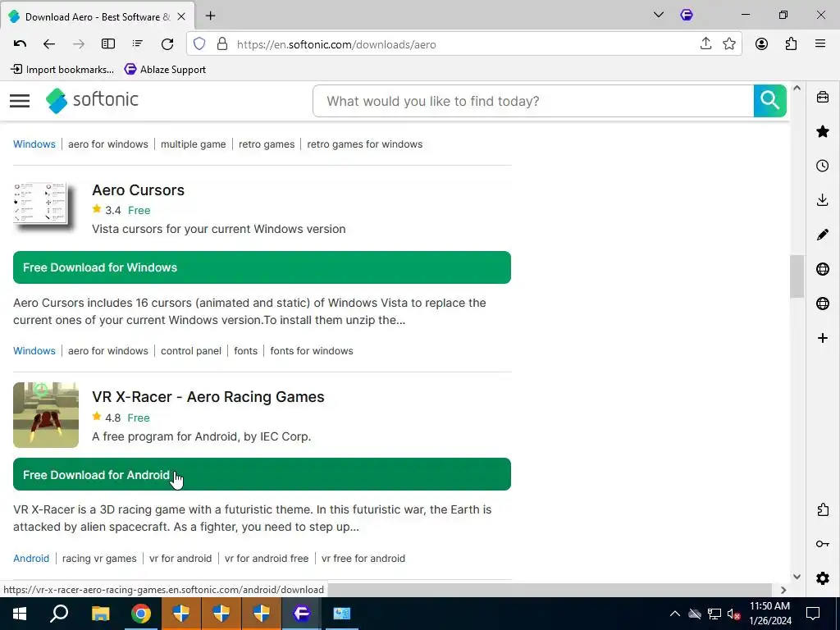
Task: Show hidden system tray icons
Action: pyautogui.click(x=675, y=614)
